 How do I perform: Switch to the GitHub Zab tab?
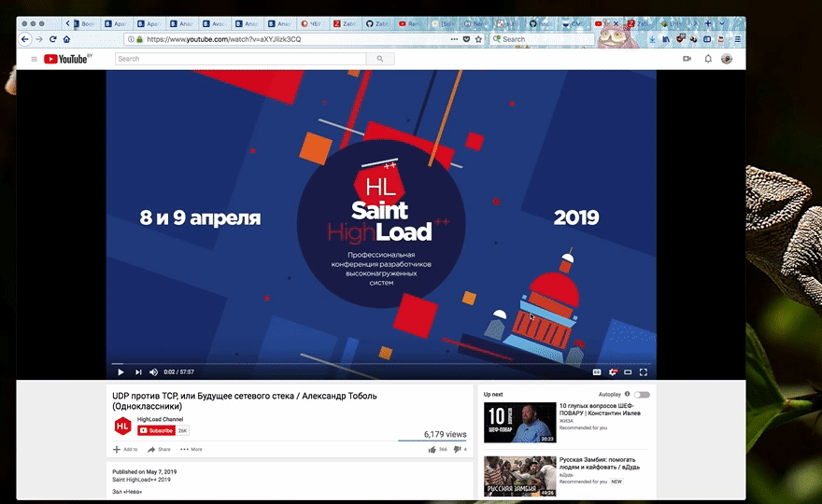point(377,23)
